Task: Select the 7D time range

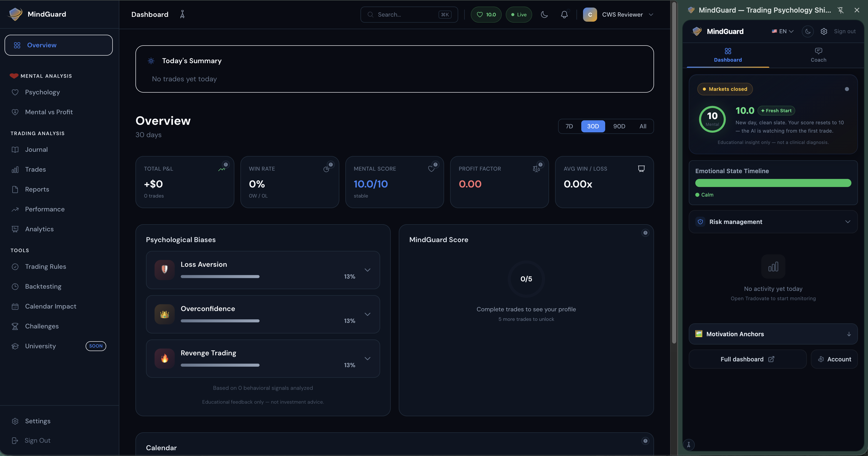Action: [x=569, y=126]
